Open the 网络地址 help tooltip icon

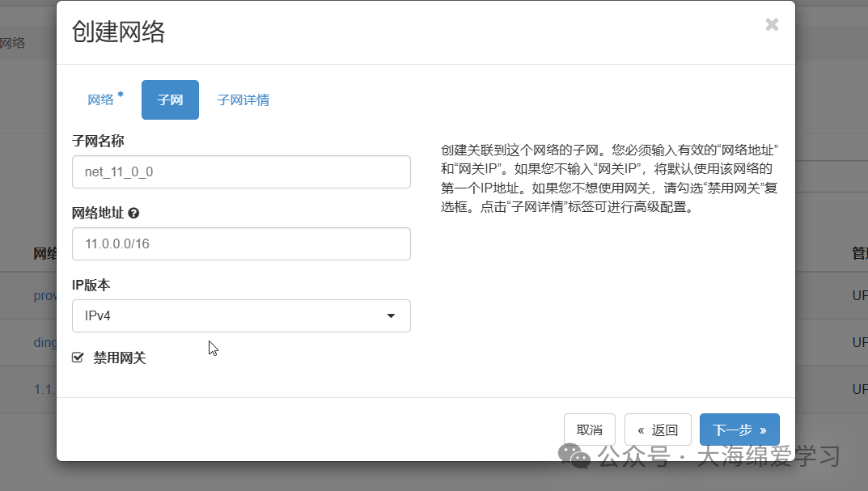click(132, 212)
